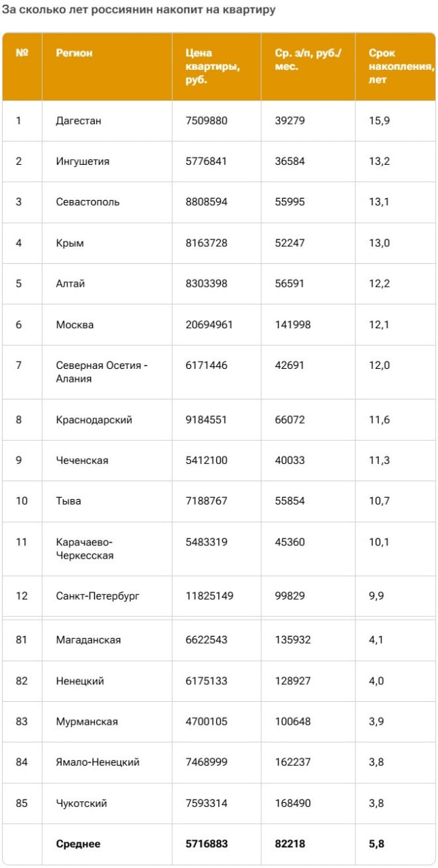Select the 'Чукотский' region cell

pos(81,804)
